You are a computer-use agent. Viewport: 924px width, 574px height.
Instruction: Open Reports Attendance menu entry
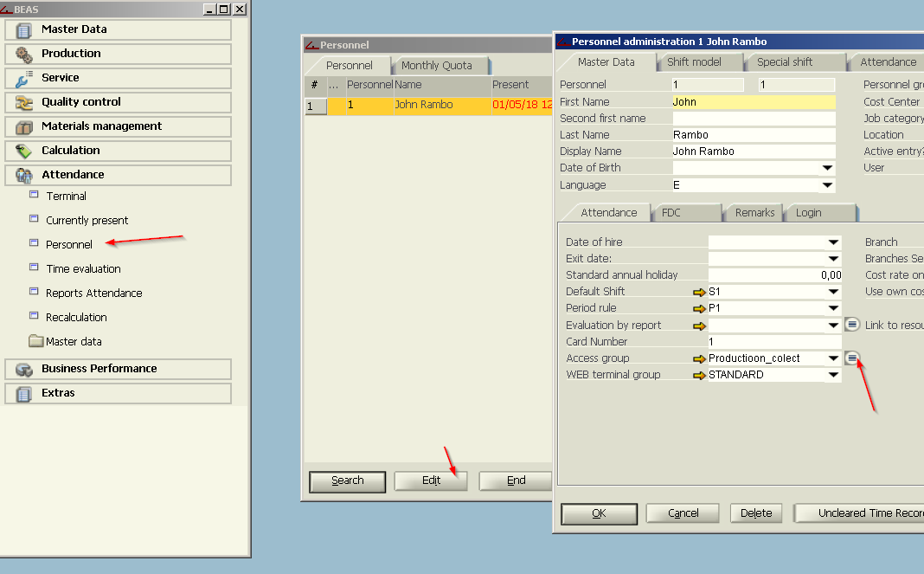pyautogui.click(x=93, y=293)
